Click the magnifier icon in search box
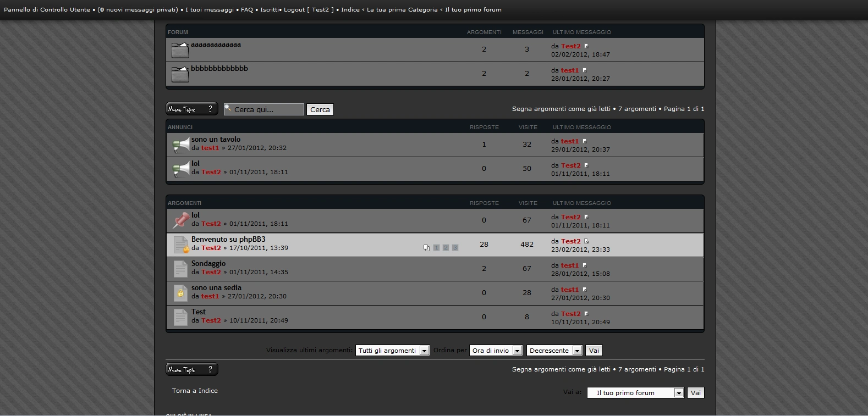This screenshot has height=416, width=868. pos(228,108)
